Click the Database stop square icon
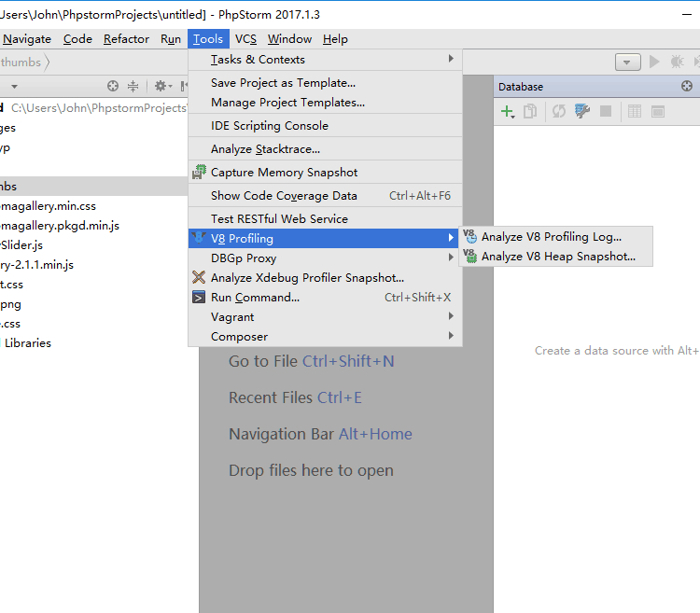 click(606, 111)
